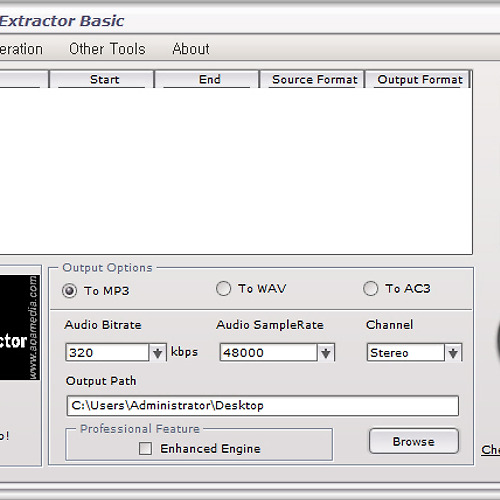Click the aoamedia.com logo banner
This screenshot has height=500, width=500.
click(x=20, y=327)
